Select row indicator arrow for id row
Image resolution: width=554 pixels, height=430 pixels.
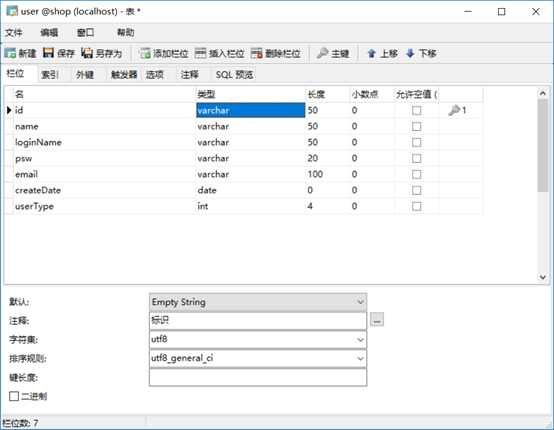(9, 110)
